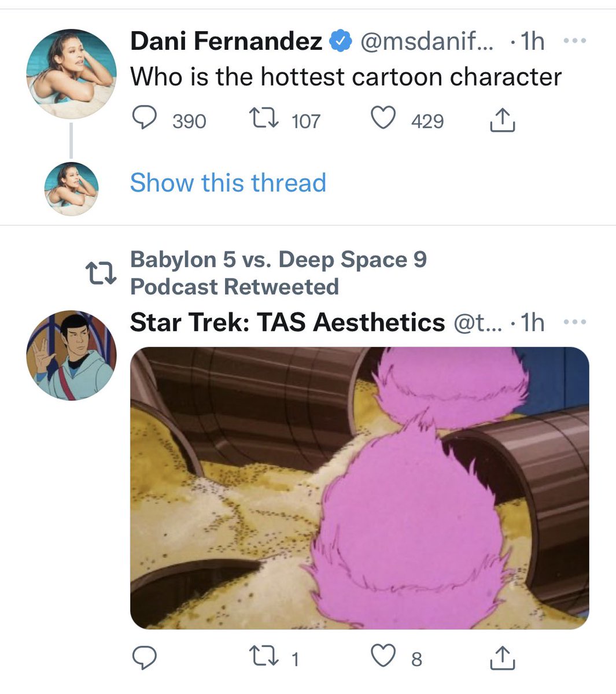Share Dani Fernandez's tweet
Viewport: 616px width, 694px height.
[501, 120]
